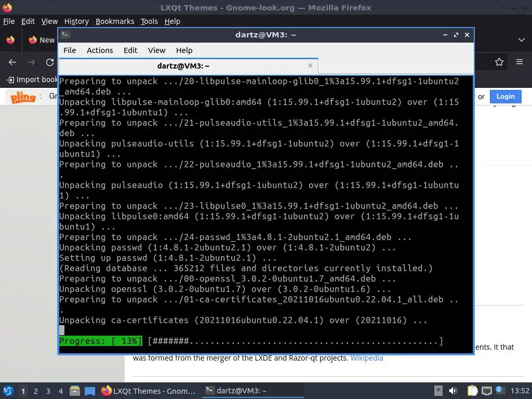Open terminal File menu
The height and width of the screenshot is (399, 532).
pos(70,50)
